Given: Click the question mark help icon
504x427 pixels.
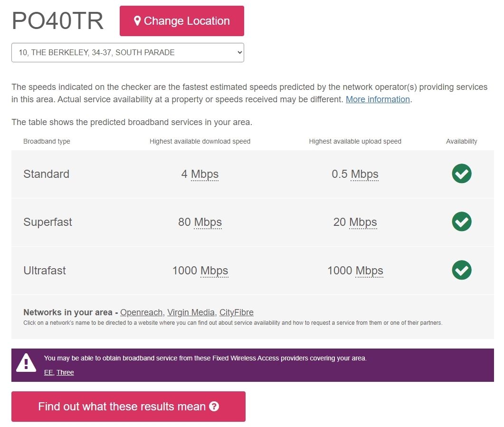Looking at the screenshot, I should (214, 407).
